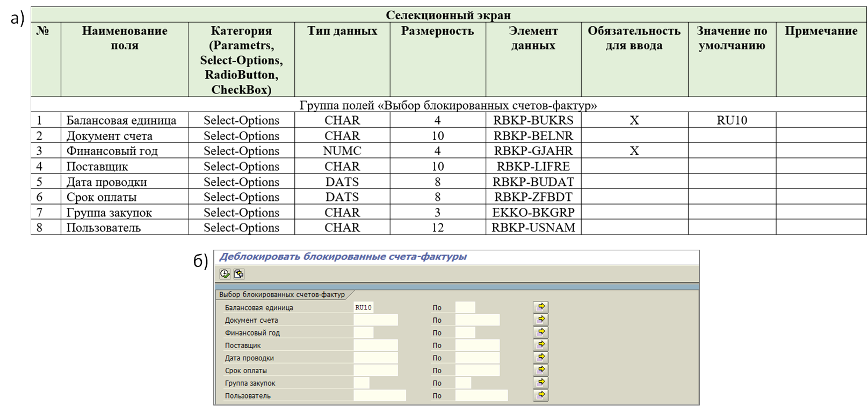Click the Срок оплаты from-value field
Viewport: 868px width, 406px height.
(x=375, y=371)
